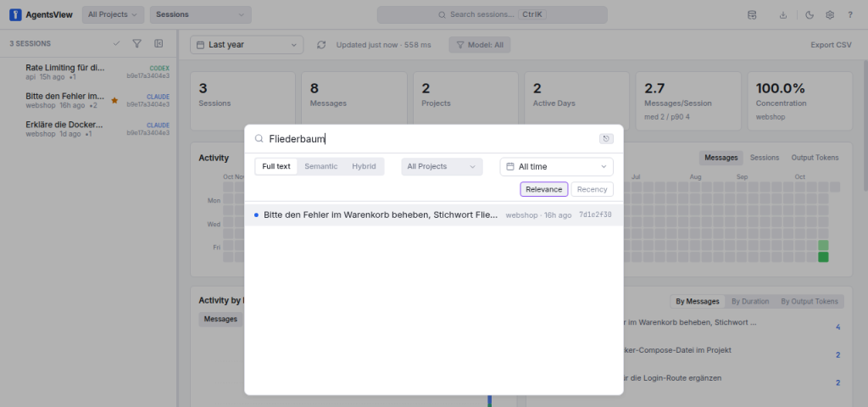Image resolution: width=868 pixels, height=407 pixels.
Task: Click the calendar icon in the 'All time' selector
Action: pyautogui.click(x=510, y=166)
